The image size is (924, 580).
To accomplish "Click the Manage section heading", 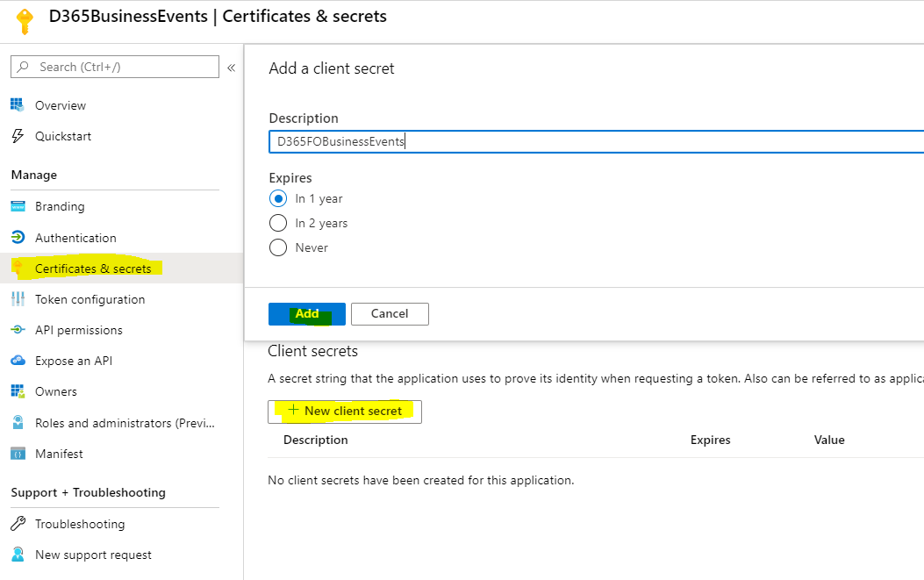I will pyautogui.click(x=34, y=175).
